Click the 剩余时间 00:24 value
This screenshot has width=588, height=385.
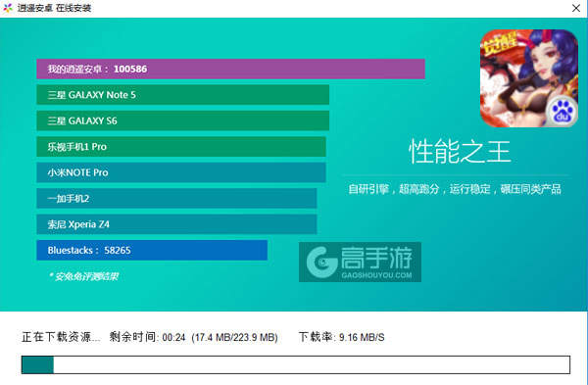click(x=147, y=337)
